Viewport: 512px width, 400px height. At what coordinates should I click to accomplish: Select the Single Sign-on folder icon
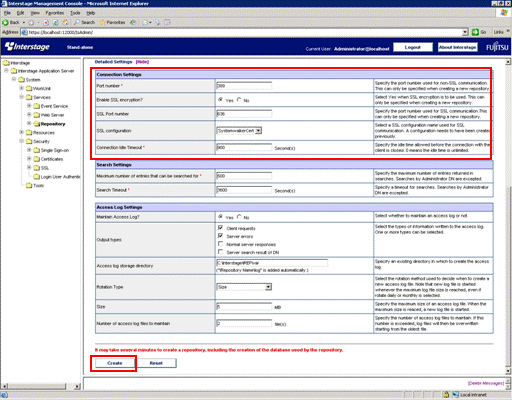[x=37, y=150]
